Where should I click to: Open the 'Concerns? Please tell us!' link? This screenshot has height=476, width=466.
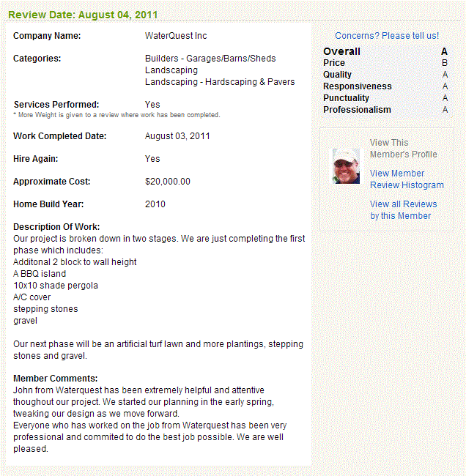coord(387,36)
